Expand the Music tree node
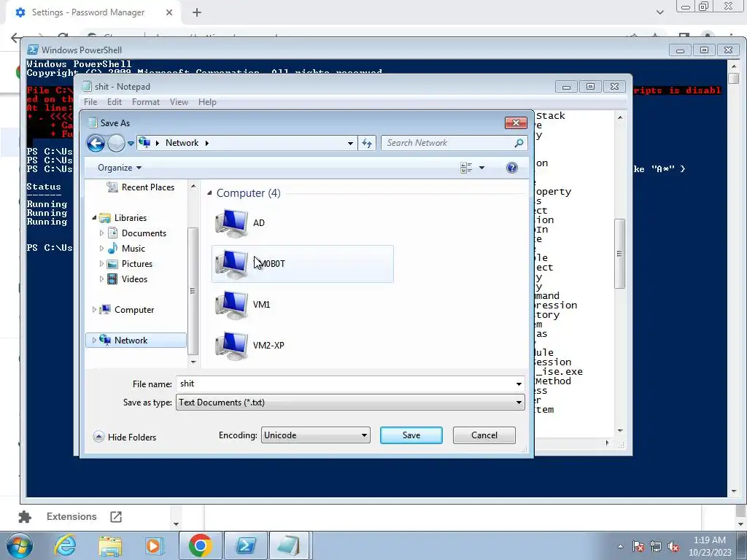The height and width of the screenshot is (560, 747). tap(101, 248)
